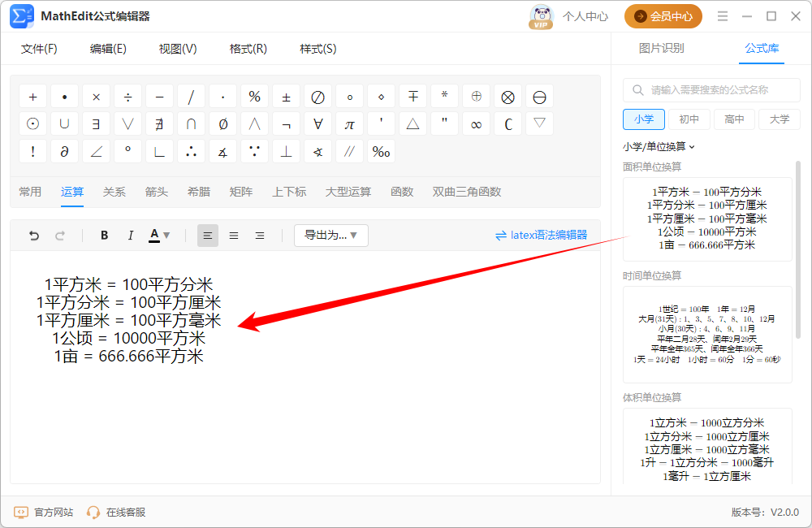Insert the for-all ∀ symbol
This screenshot has width=812, height=528.
[x=318, y=123]
